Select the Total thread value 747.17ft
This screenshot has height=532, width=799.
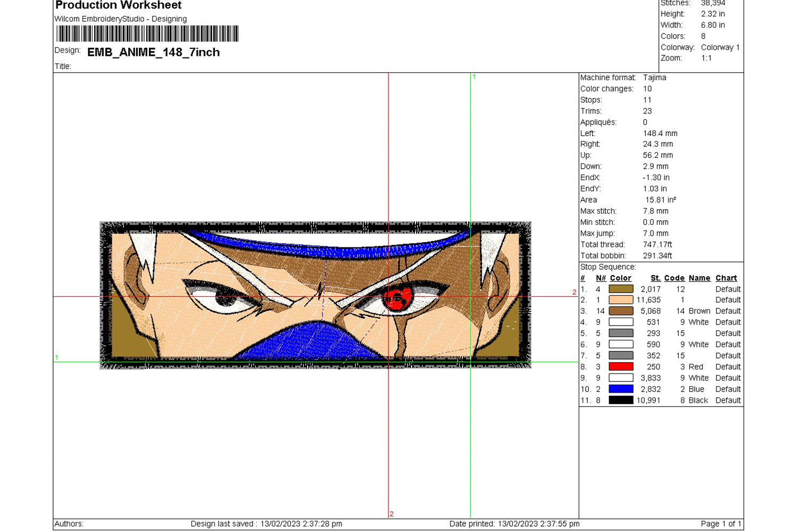click(657, 245)
